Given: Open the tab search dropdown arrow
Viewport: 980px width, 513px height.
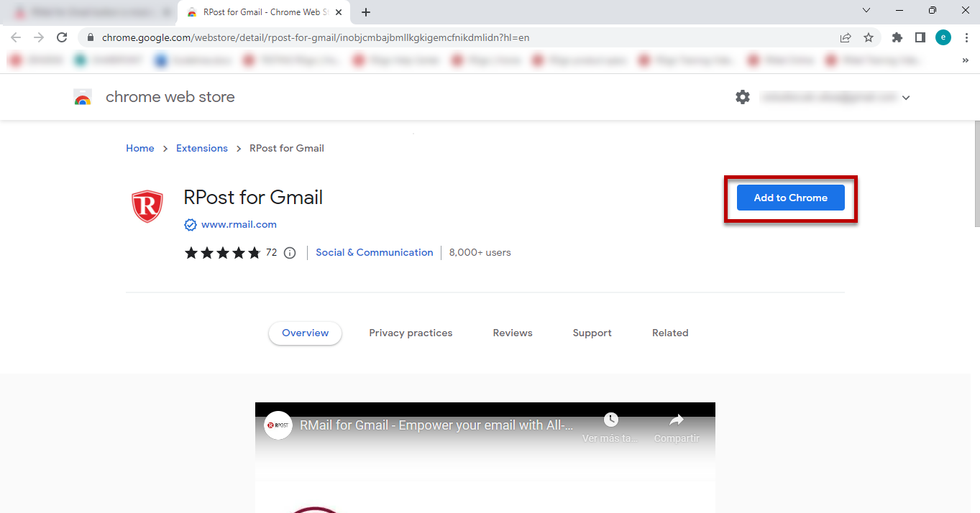Looking at the screenshot, I should click(x=866, y=11).
